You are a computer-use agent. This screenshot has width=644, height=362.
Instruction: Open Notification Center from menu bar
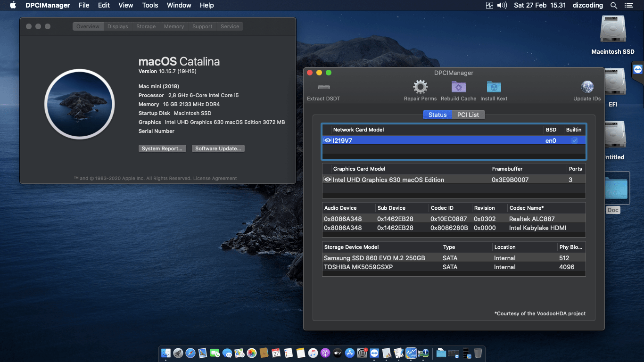click(x=628, y=5)
